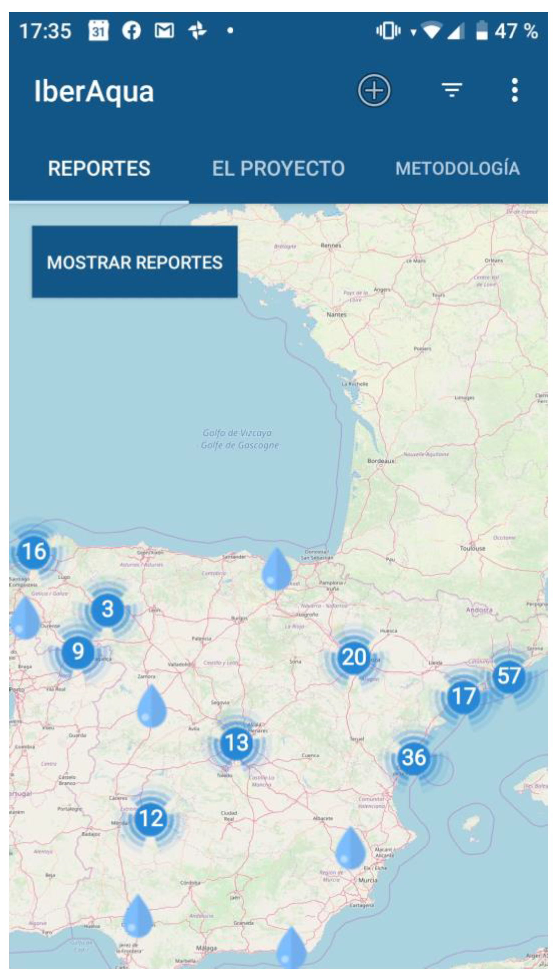Open the three-dot overflow menu
The height and width of the screenshot is (980, 560).
coord(514,90)
